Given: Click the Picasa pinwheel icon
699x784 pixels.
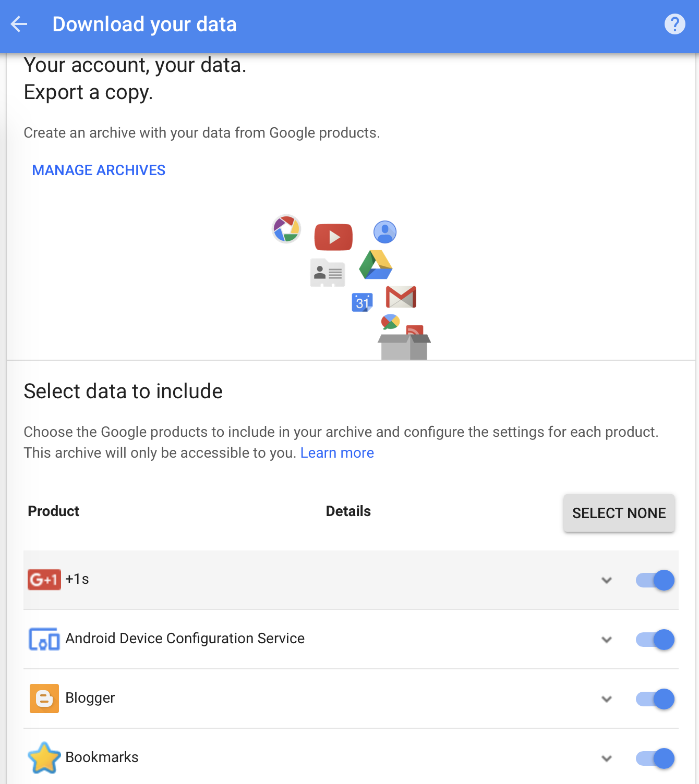Looking at the screenshot, I should [286, 229].
